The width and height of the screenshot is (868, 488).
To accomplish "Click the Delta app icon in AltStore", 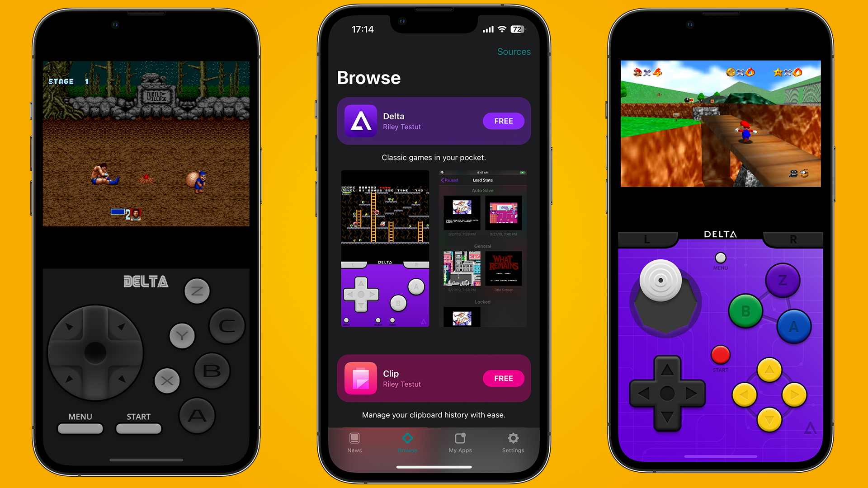I will (359, 120).
